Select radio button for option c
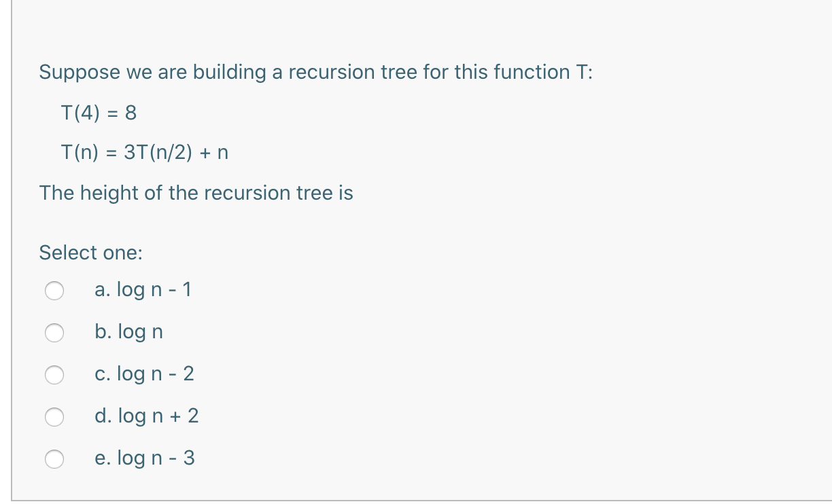Screen dimensions: 832x504 pyautogui.click(x=54, y=375)
